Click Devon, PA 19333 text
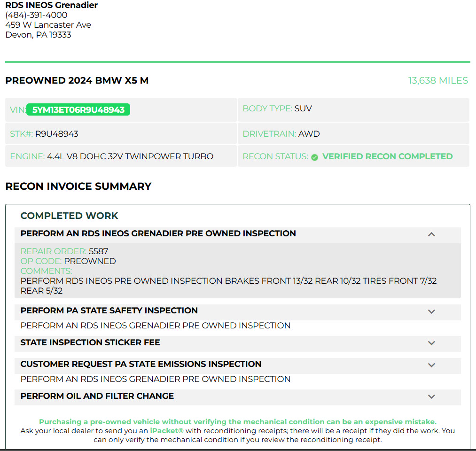476x451 pixels. tap(38, 35)
